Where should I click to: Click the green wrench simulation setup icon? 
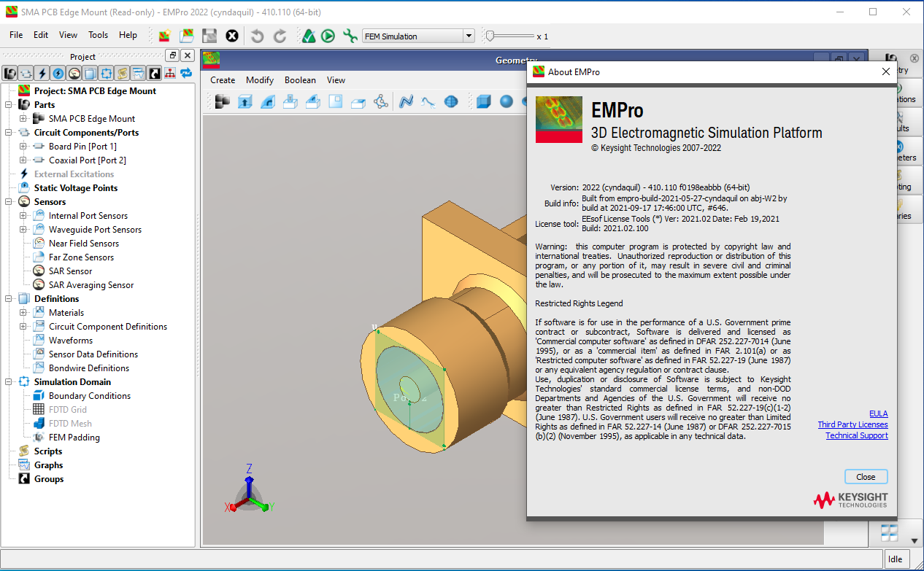point(350,36)
